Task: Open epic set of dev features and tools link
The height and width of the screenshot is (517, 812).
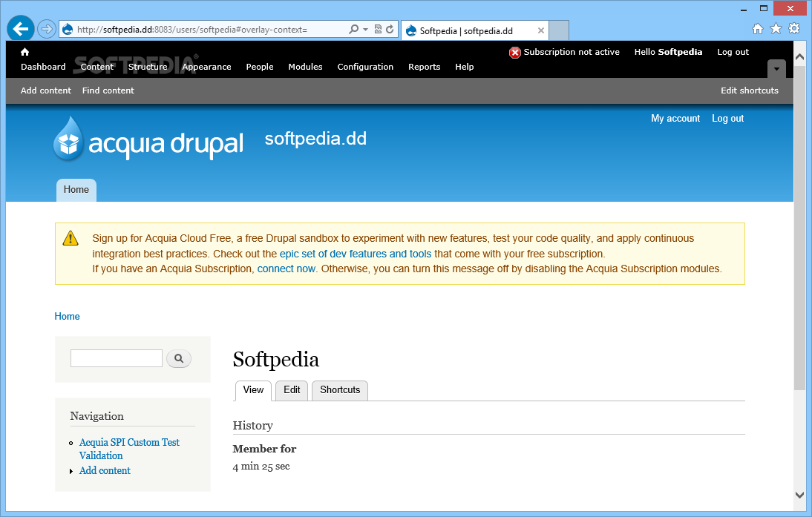Action: pyautogui.click(x=356, y=254)
